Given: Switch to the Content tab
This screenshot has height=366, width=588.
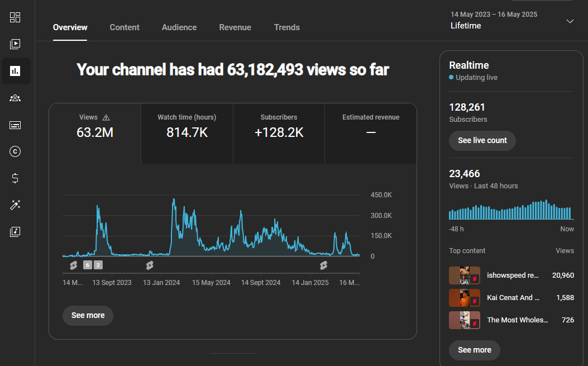Looking at the screenshot, I should (125, 27).
